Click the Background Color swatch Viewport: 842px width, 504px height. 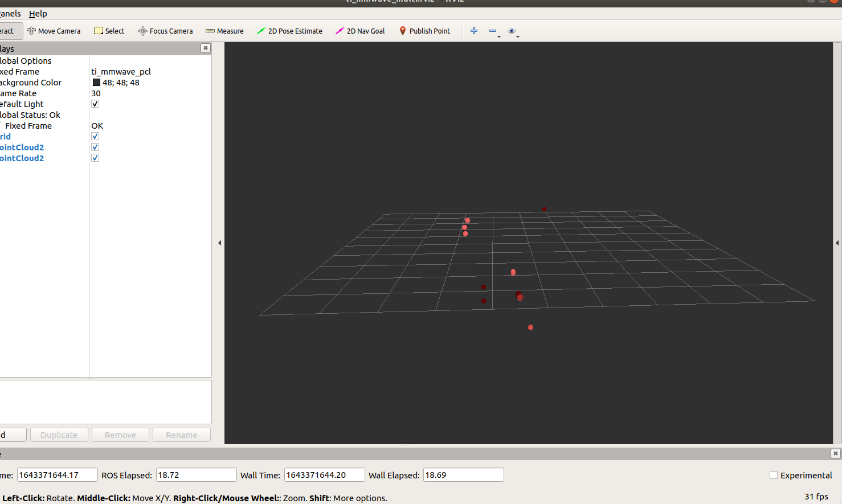coord(96,83)
